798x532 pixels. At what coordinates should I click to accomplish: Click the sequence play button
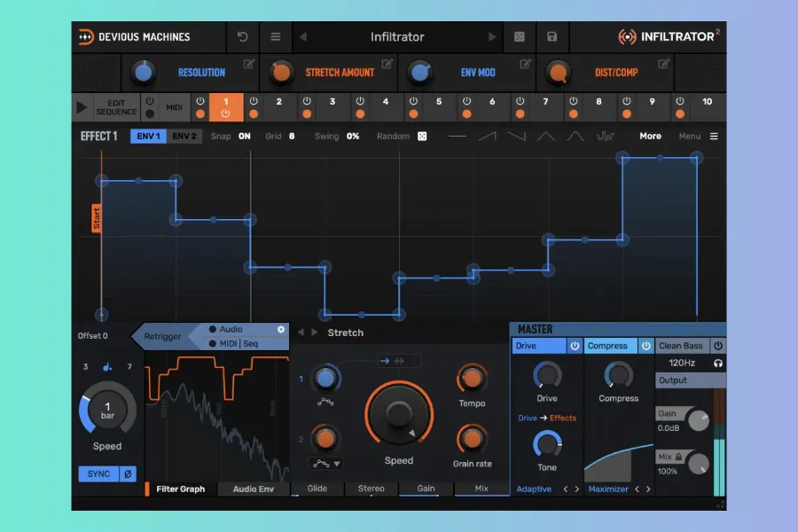82,107
